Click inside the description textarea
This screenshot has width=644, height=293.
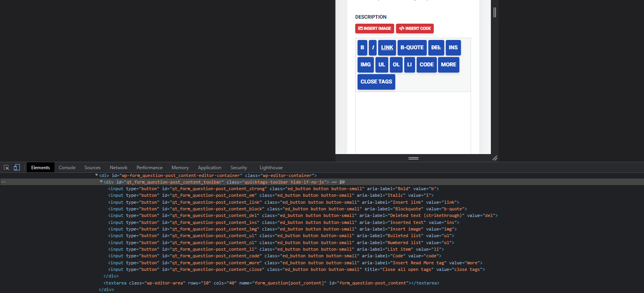pyautogui.click(x=413, y=123)
